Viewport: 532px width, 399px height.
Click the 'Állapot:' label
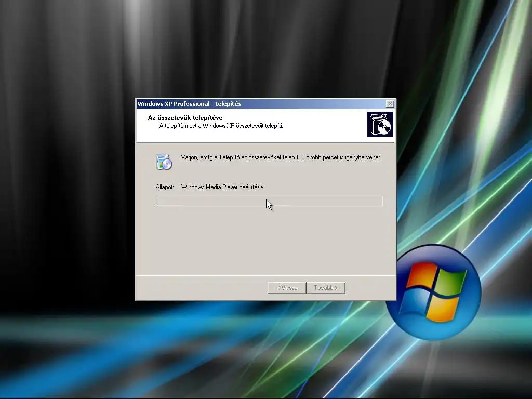(x=165, y=187)
